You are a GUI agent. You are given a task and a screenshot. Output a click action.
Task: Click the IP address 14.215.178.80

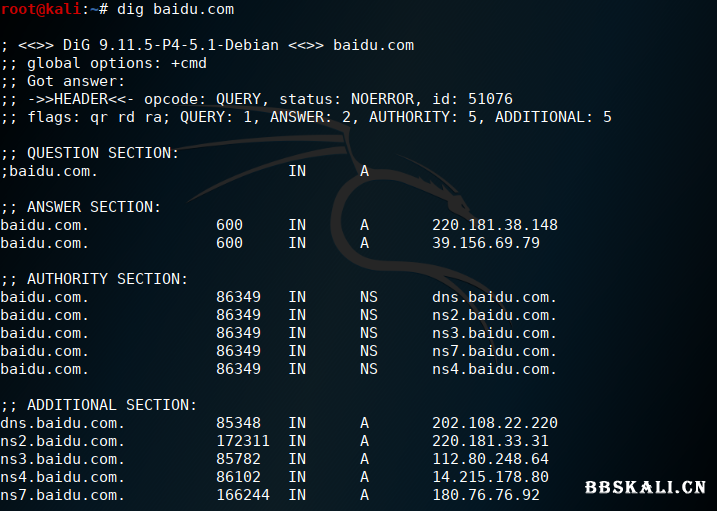(x=490, y=477)
